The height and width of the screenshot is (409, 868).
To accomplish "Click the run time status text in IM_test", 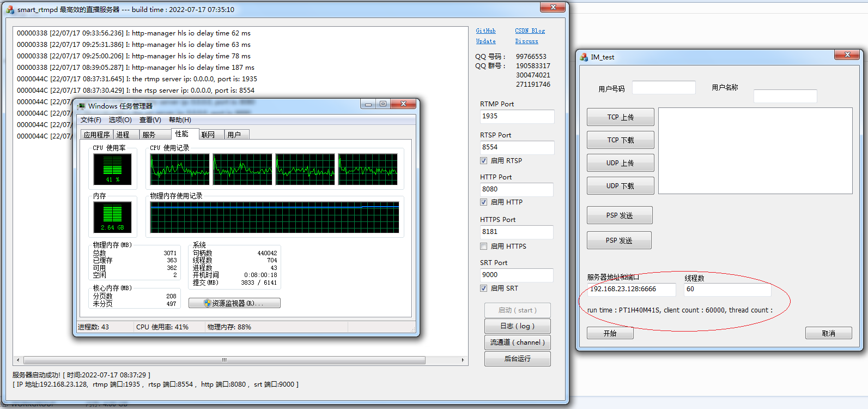I will [x=679, y=310].
